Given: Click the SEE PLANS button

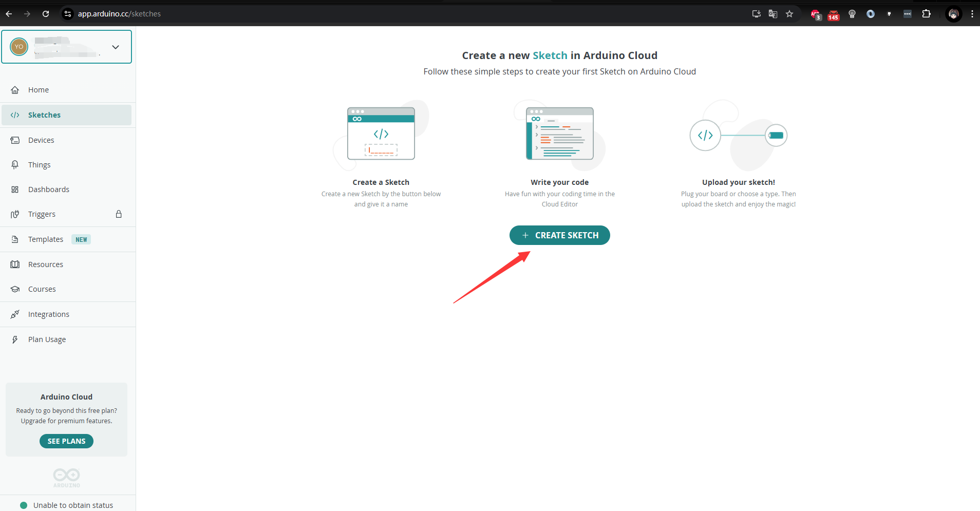Looking at the screenshot, I should (x=66, y=441).
